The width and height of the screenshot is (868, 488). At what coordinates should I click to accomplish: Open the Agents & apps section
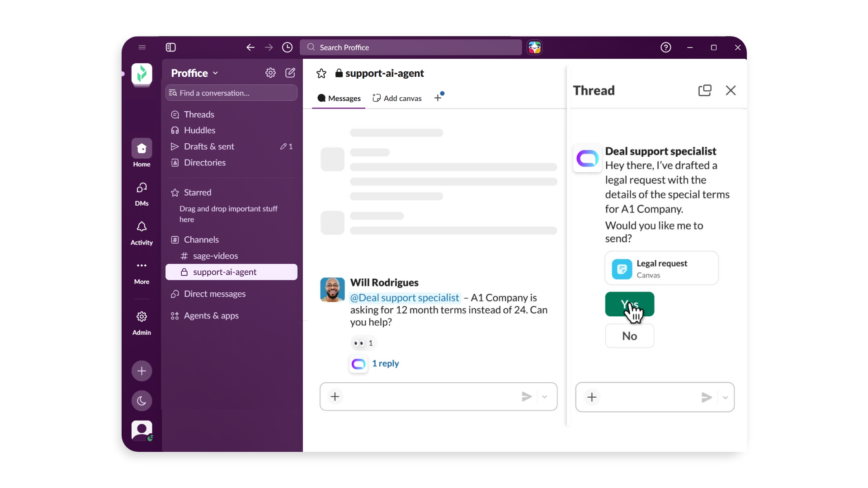click(x=204, y=316)
